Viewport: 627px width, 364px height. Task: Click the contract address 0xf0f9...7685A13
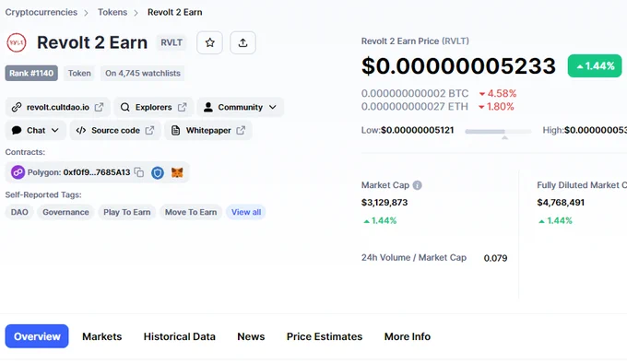pos(97,172)
